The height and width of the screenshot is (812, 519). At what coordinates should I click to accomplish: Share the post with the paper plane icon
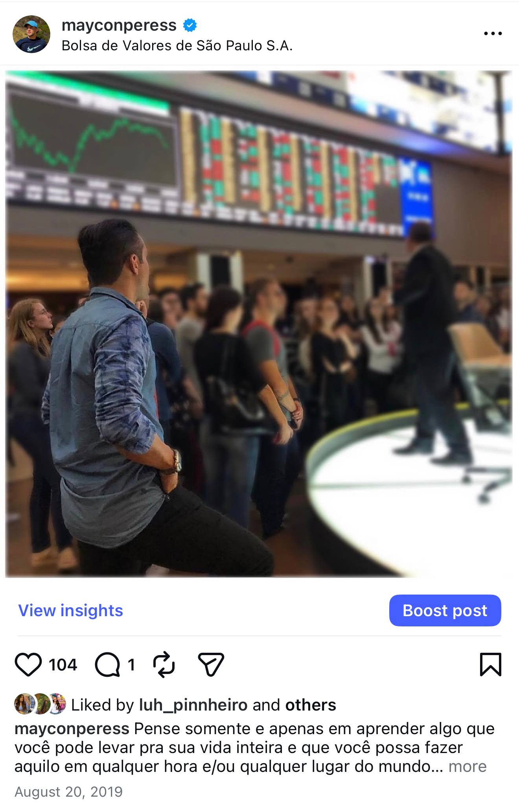[x=211, y=665]
